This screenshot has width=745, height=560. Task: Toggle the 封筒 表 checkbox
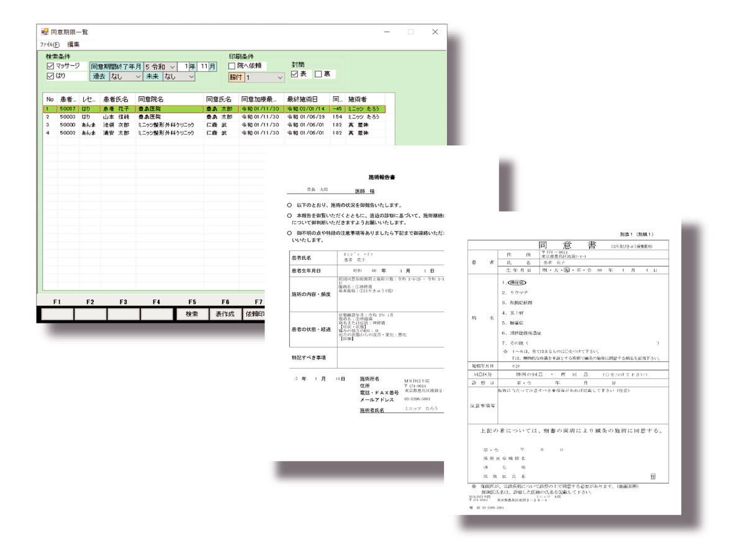tap(295, 74)
